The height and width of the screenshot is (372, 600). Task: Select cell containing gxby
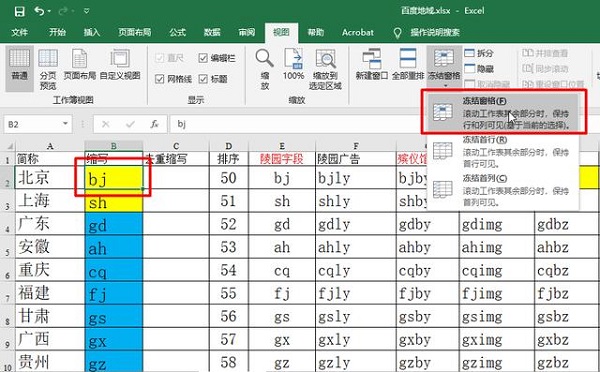click(x=427, y=339)
